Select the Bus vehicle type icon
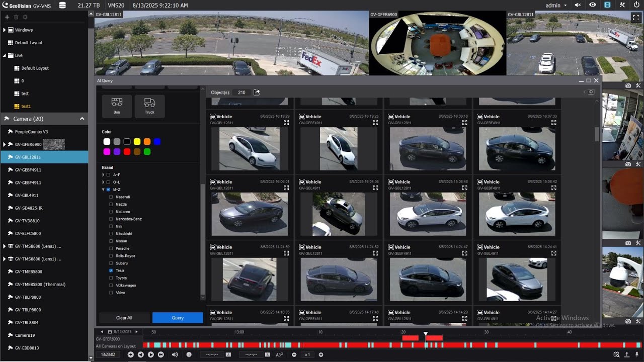 pyautogui.click(x=117, y=106)
